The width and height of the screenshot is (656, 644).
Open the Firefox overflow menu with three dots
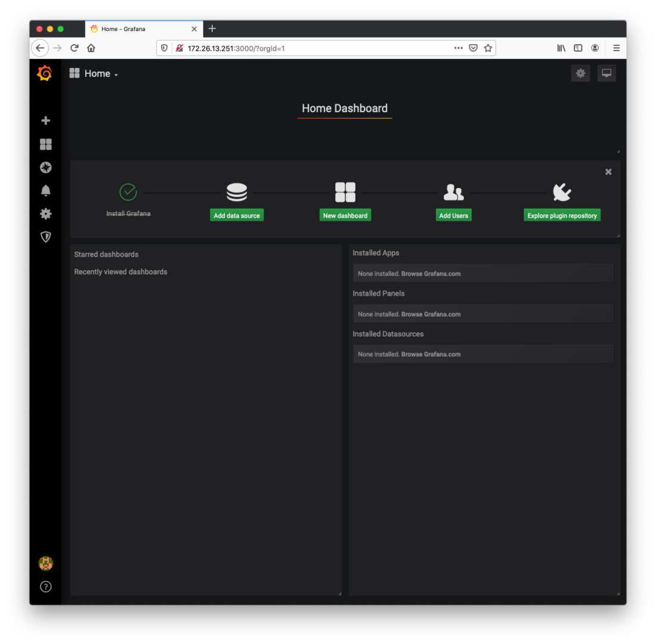pos(458,48)
